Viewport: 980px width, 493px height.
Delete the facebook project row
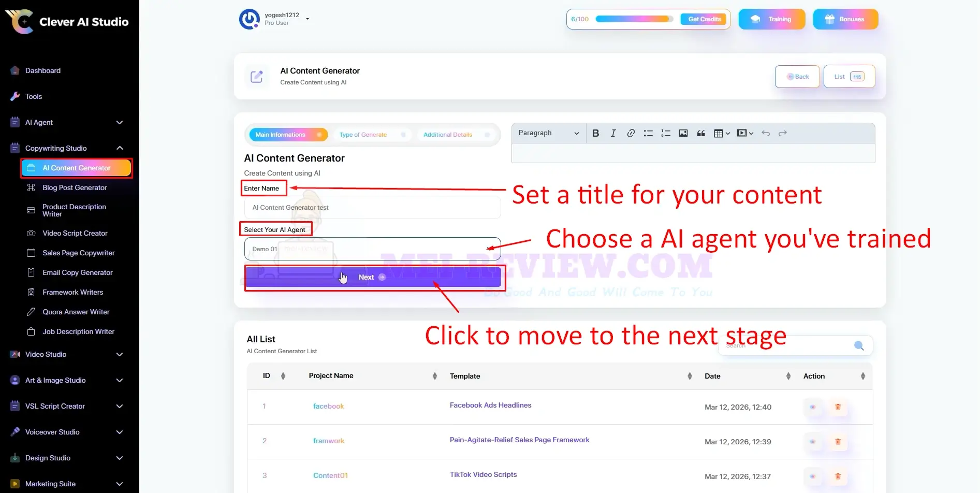coord(838,407)
